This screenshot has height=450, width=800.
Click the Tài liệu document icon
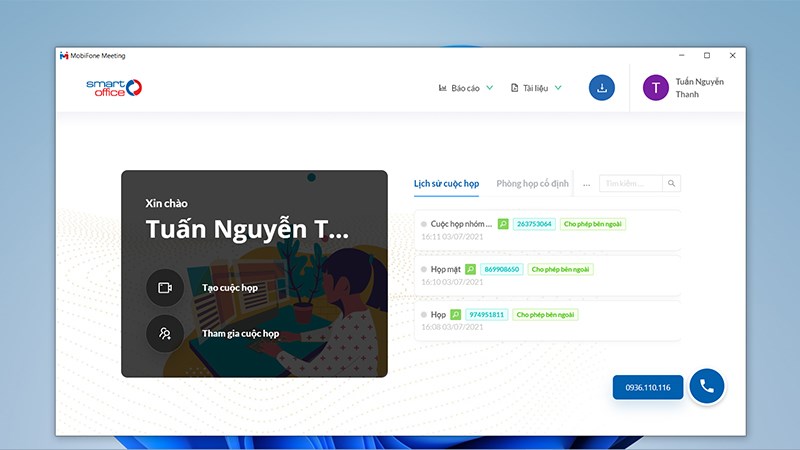pos(514,88)
